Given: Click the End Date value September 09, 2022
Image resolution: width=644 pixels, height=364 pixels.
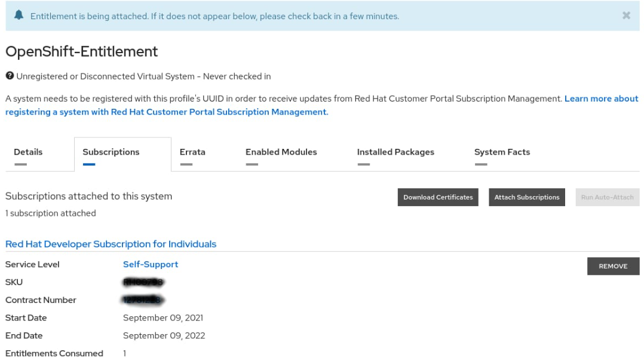Looking at the screenshot, I should (164, 336).
